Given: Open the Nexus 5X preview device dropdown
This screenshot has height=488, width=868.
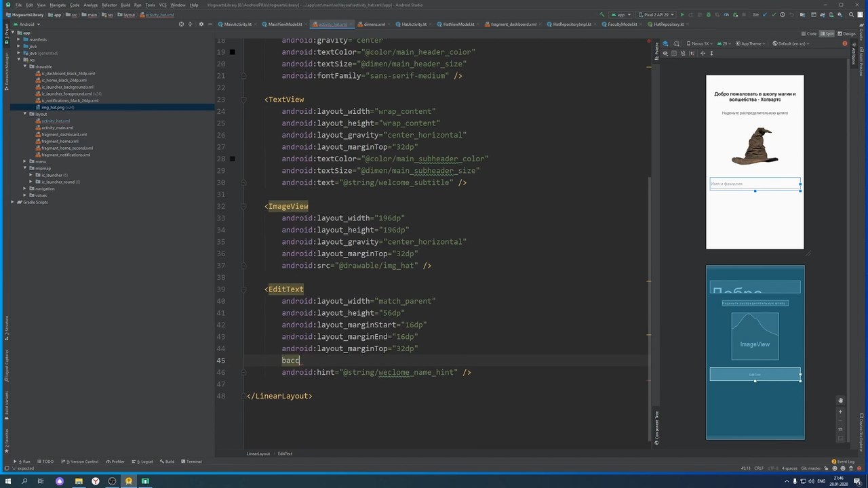Looking at the screenshot, I should click(x=700, y=43).
